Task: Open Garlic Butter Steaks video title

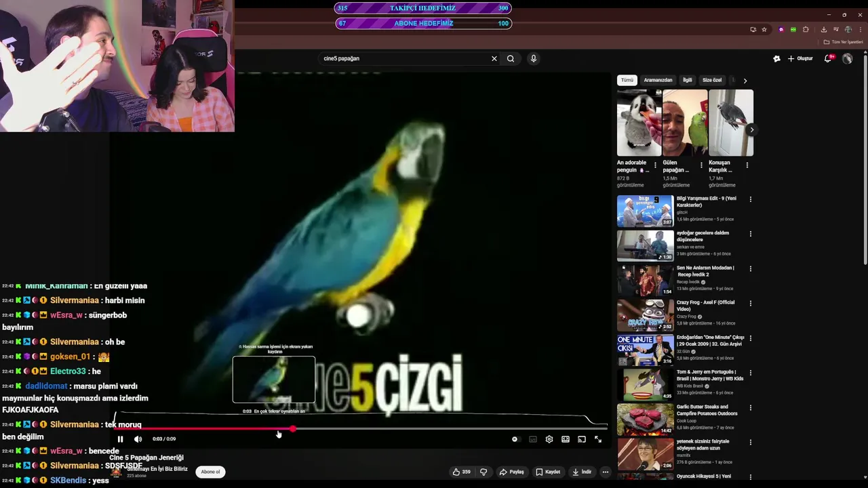Action: coord(707,410)
